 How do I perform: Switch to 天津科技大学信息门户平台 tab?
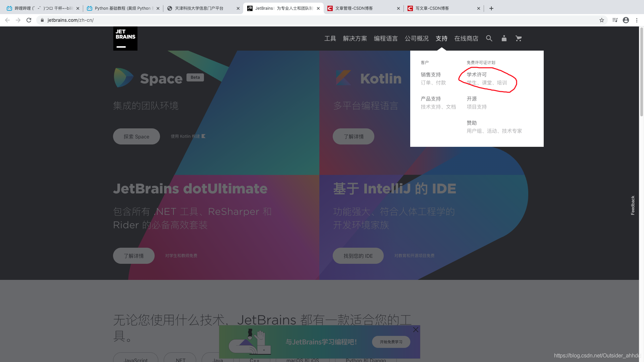point(203,8)
